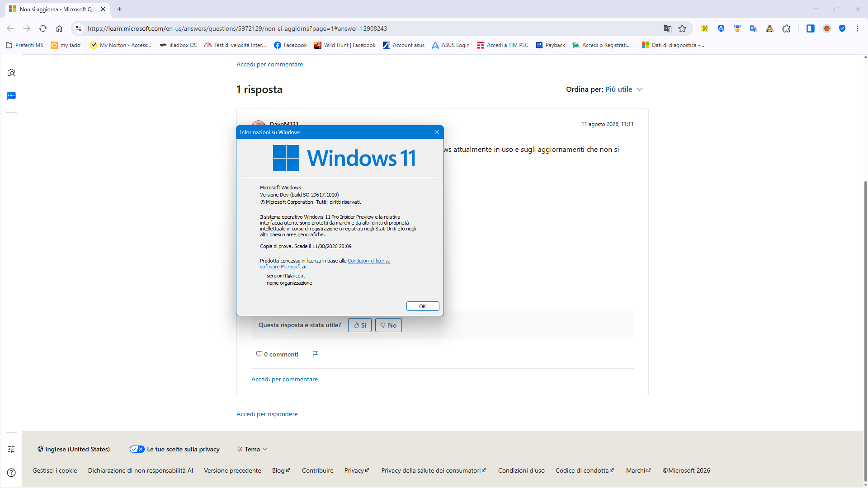Open the Preferiti MS bookmark folder
This screenshot has height=488, width=868.
[25, 45]
